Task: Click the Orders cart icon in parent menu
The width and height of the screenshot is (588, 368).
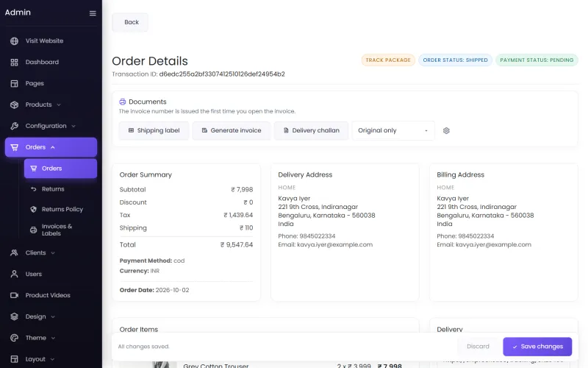Action: 14,147
